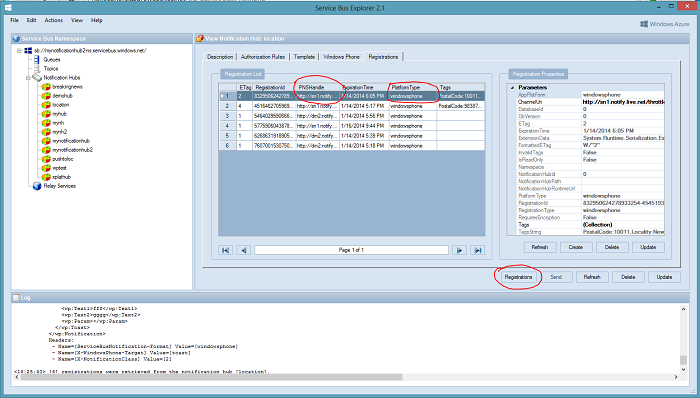Click the hub Refresh button beside Send

coord(592,277)
